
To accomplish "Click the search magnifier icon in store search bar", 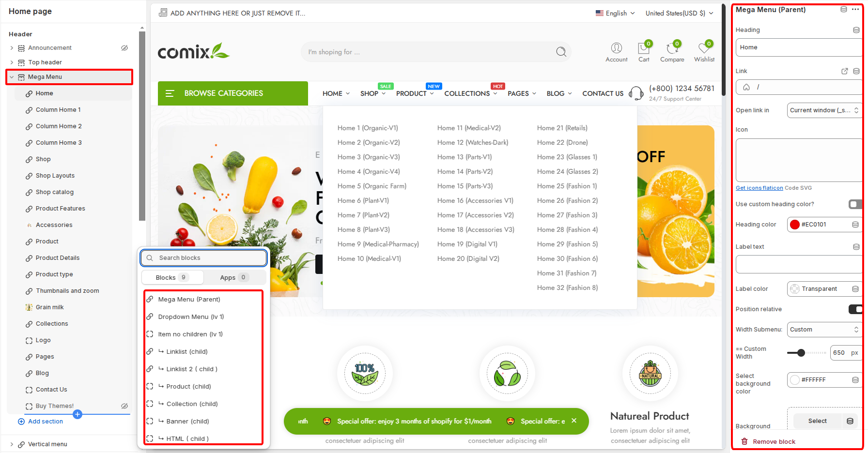I will (561, 52).
